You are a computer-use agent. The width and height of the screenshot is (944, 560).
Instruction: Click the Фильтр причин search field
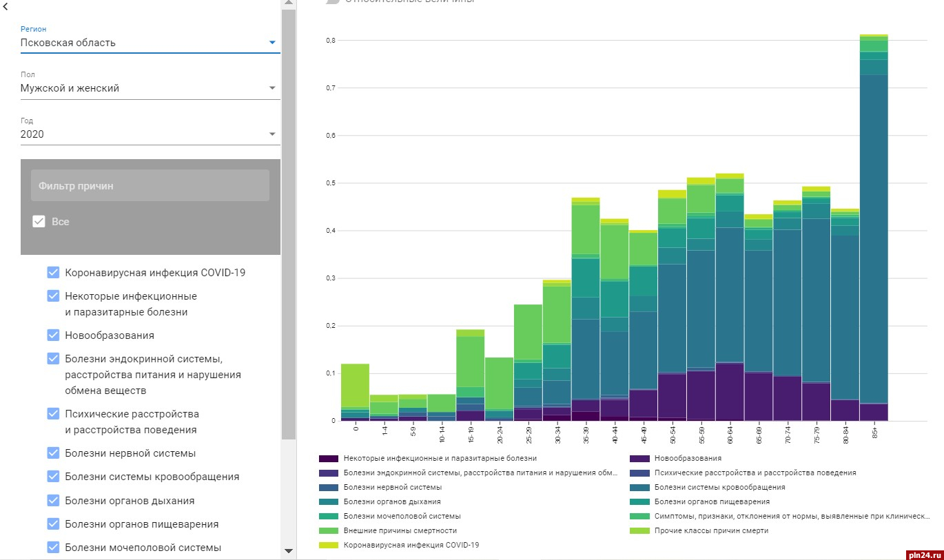(x=150, y=185)
